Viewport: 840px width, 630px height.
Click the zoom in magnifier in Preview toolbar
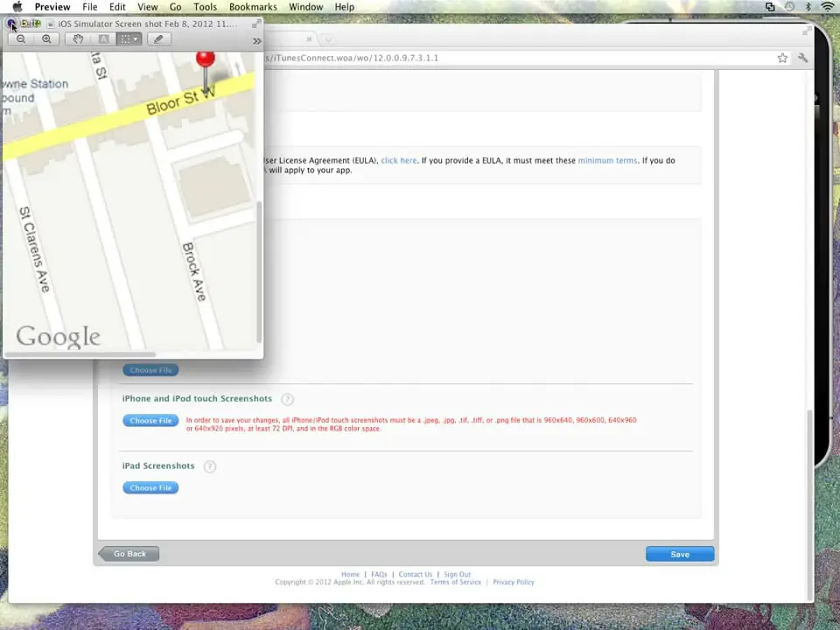click(46, 39)
